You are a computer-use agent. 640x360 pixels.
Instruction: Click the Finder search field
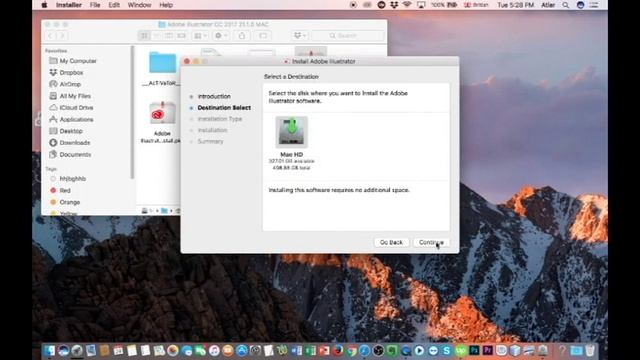[348, 36]
